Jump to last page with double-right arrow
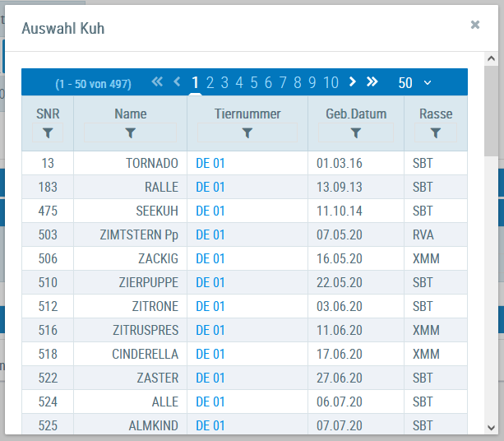Image resolution: width=504 pixels, height=441 pixels. pyautogui.click(x=372, y=82)
